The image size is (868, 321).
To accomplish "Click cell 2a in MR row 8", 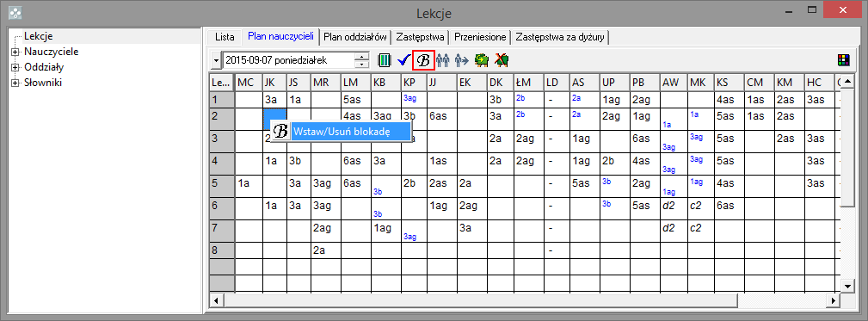I will pyautogui.click(x=325, y=250).
